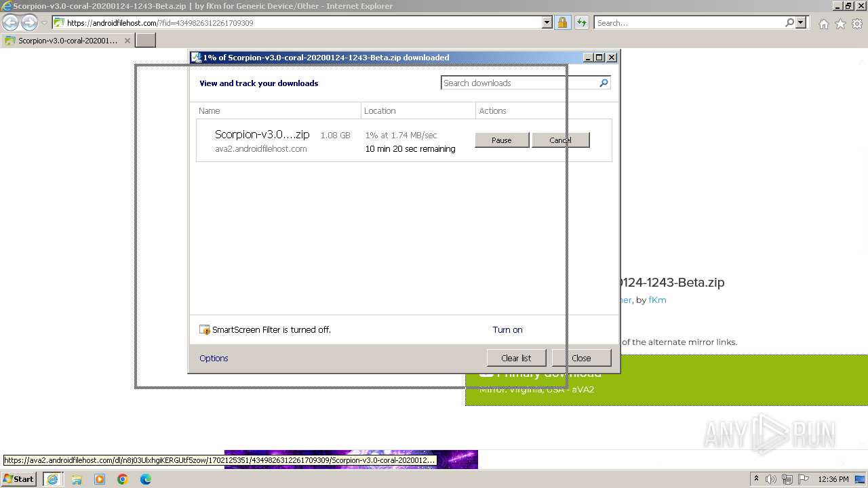Open the search provider dropdown arrow
This screenshot has width=868, height=488.
[x=801, y=22]
